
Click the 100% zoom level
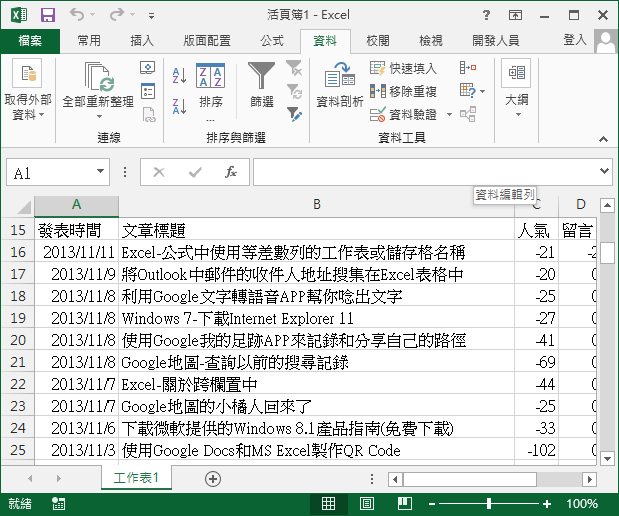click(581, 504)
